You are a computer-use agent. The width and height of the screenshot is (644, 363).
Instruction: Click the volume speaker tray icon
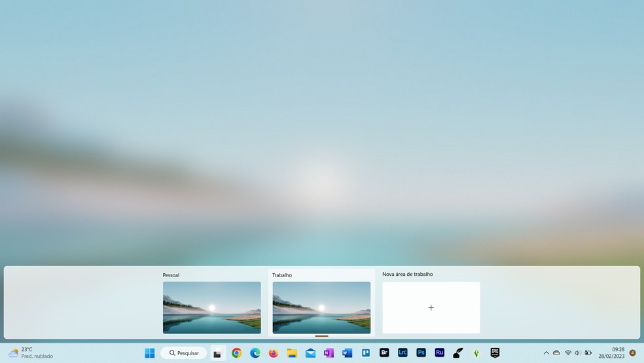coord(577,353)
